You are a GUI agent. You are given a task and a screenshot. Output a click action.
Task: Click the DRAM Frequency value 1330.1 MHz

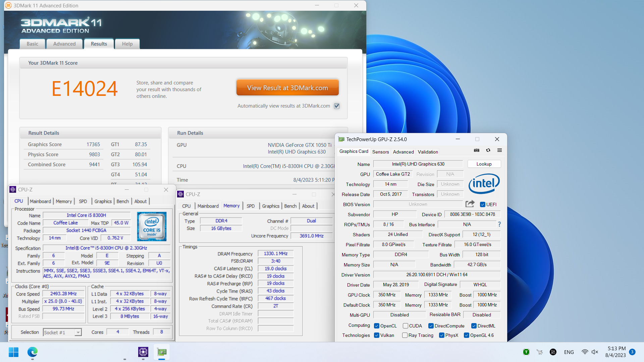(x=276, y=254)
